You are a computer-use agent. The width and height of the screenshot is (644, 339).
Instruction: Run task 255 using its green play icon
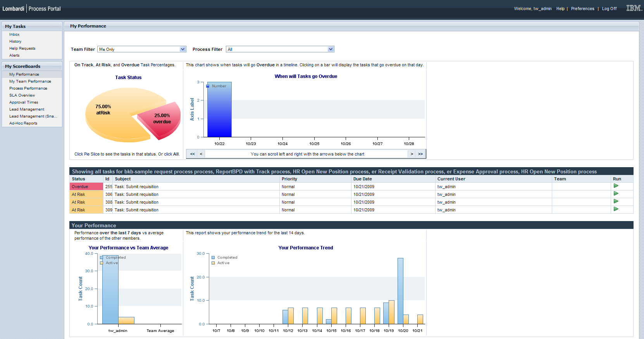click(616, 186)
